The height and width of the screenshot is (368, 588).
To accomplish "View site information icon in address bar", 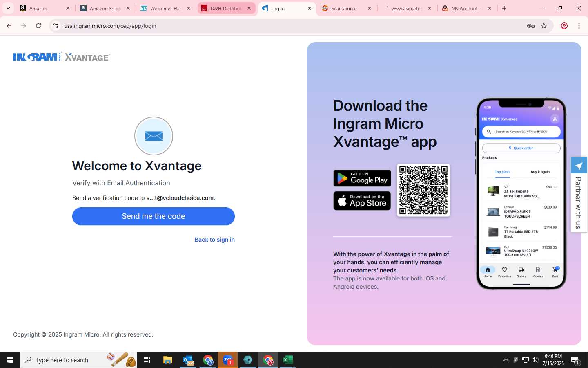I will (x=56, y=26).
